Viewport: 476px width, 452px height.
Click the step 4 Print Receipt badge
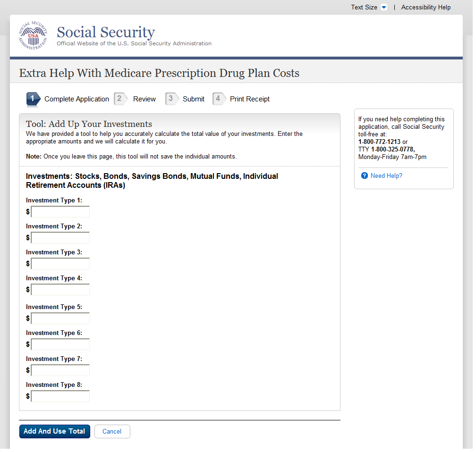pyautogui.click(x=219, y=99)
